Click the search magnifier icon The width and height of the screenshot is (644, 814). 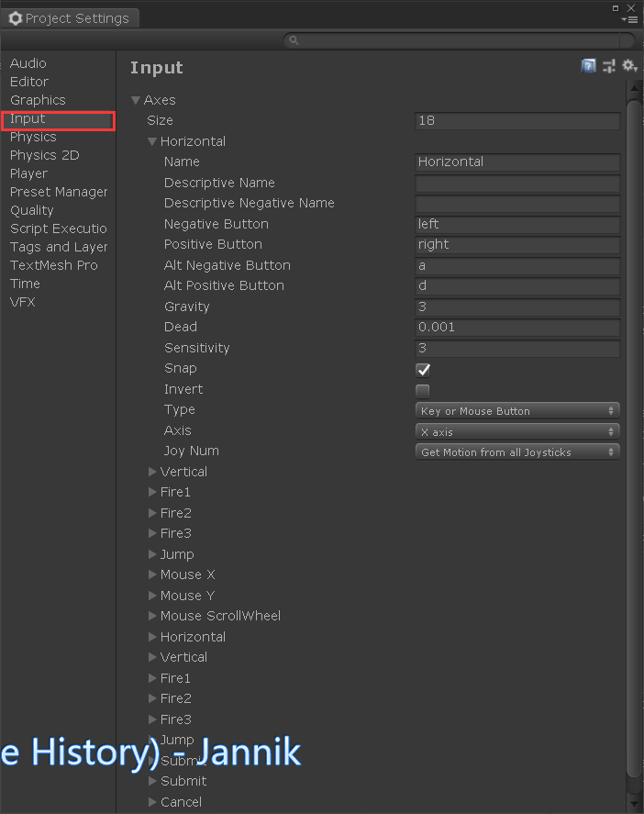point(294,40)
